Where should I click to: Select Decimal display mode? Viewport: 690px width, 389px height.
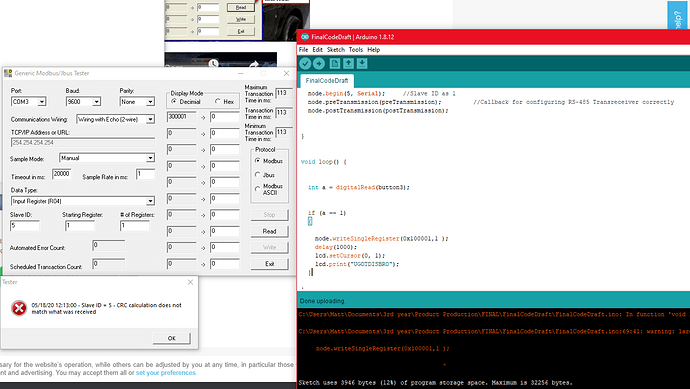(174, 101)
